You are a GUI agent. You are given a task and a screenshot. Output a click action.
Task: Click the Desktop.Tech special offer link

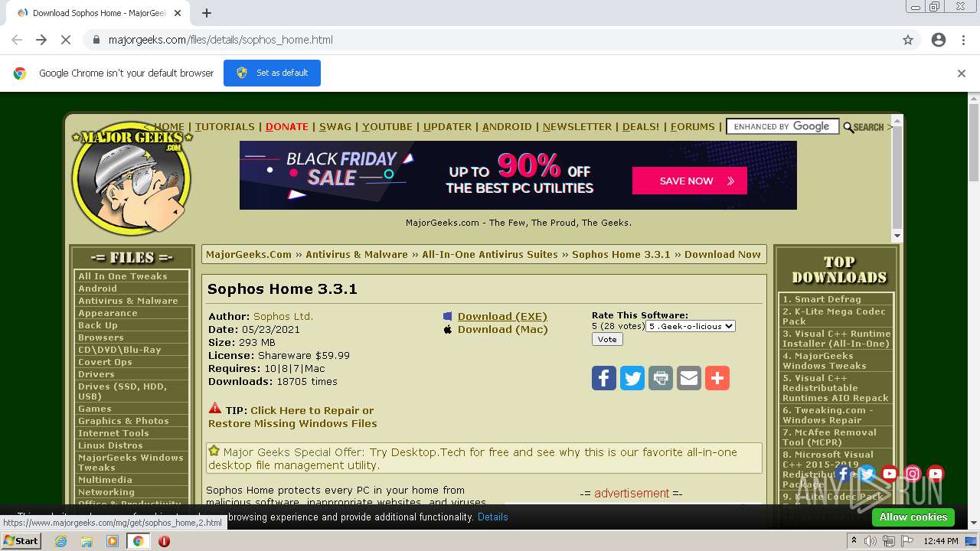pos(472,458)
